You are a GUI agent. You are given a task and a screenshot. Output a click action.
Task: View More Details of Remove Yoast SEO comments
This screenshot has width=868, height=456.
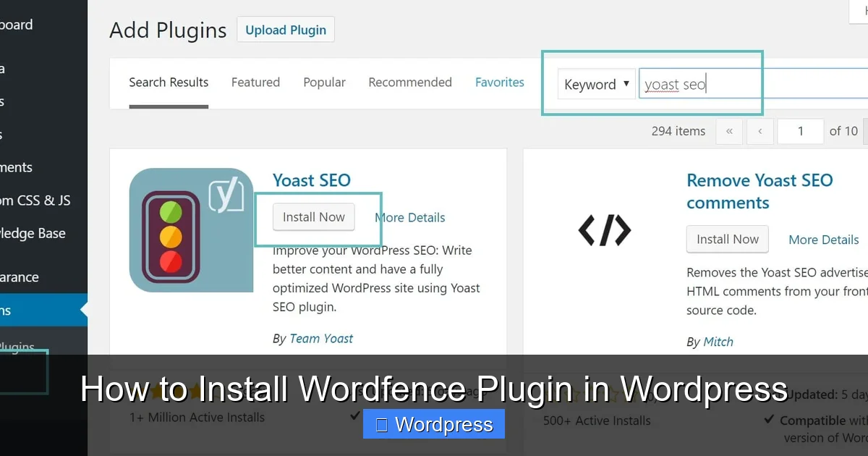[823, 240]
